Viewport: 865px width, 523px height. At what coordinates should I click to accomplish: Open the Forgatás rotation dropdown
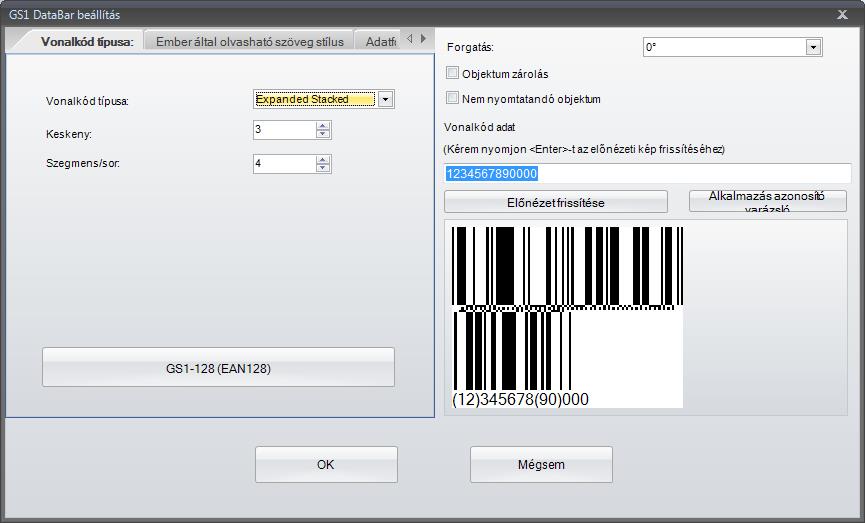click(813, 47)
